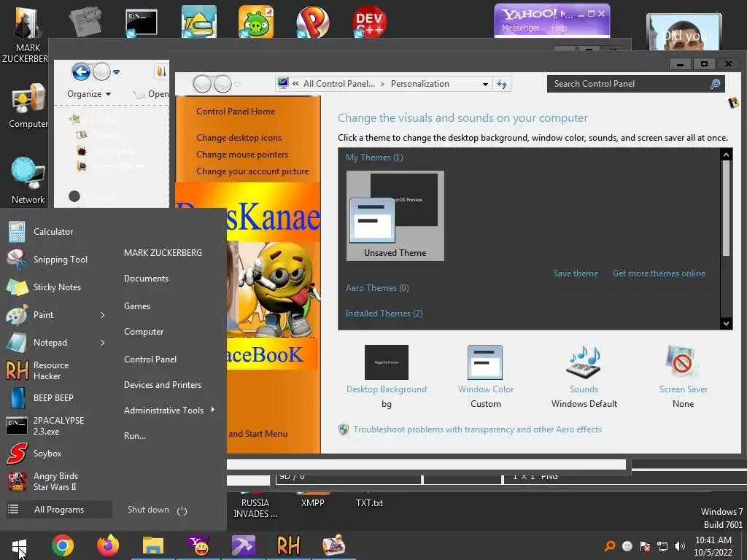
Task: Expand the Notepad jump list arrow
Action: tap(102, 343)
